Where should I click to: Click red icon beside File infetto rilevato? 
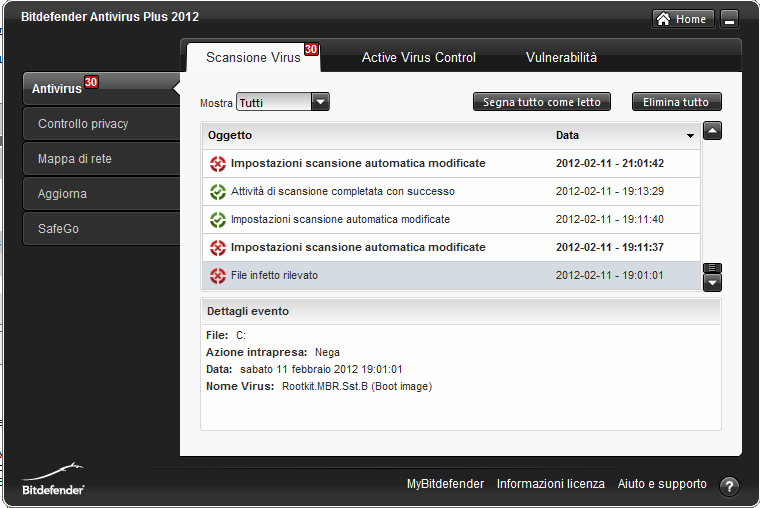tap(218, 276)
